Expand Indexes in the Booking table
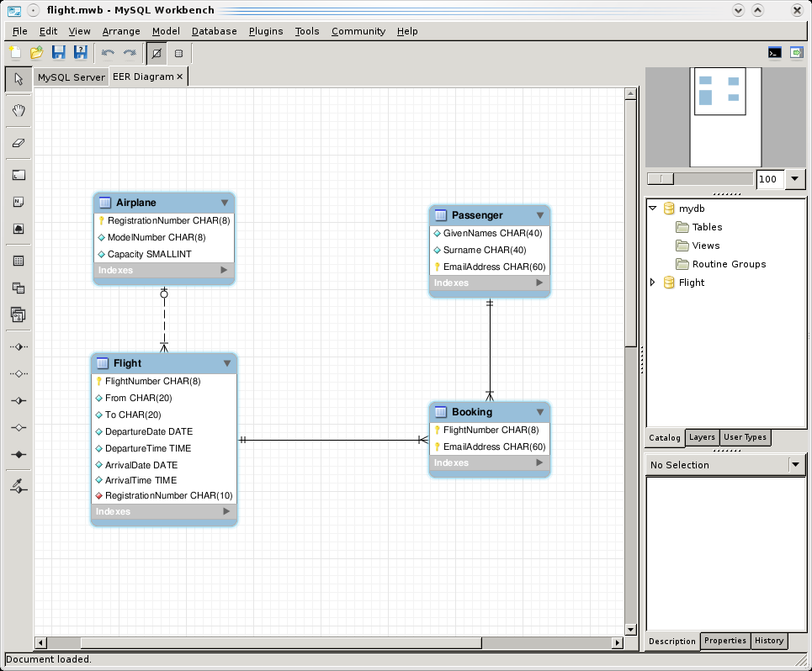Viewport: 812px width, 671px height. coord(539,462)
